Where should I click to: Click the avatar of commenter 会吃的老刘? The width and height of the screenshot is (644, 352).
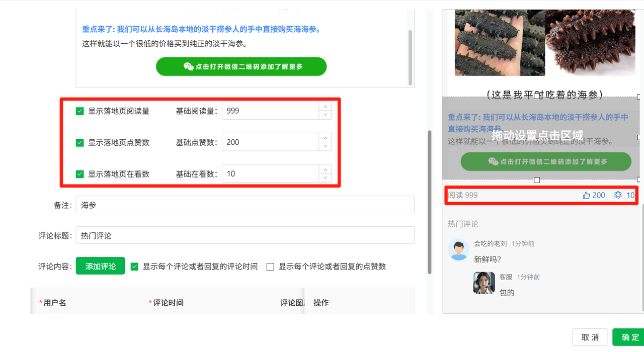458,250
